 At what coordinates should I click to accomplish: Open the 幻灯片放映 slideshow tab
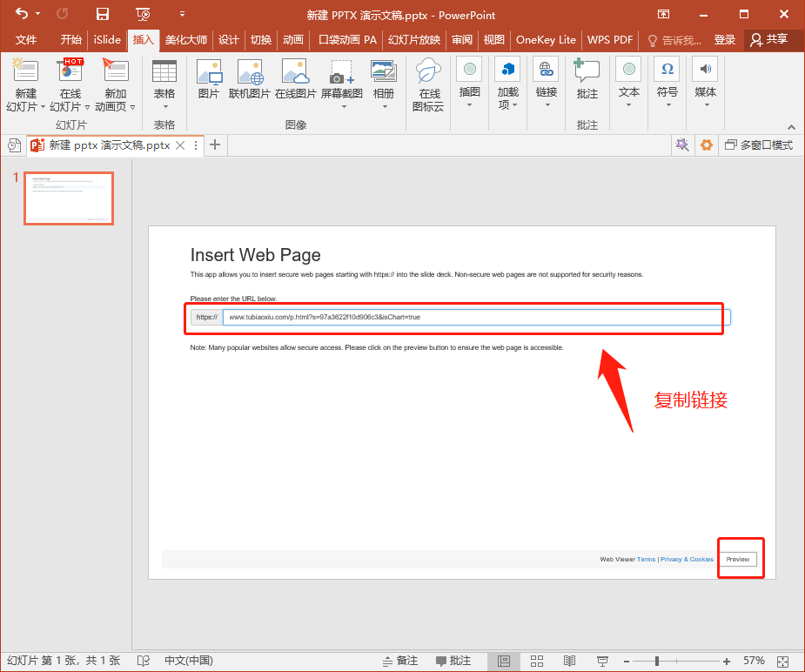coord(413,39)
